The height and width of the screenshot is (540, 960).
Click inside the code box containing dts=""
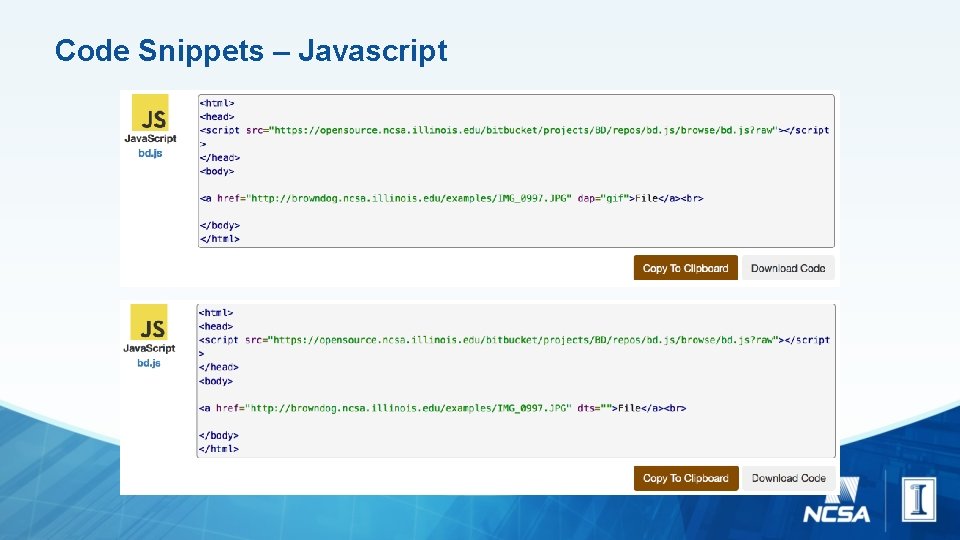click(516, 380)
